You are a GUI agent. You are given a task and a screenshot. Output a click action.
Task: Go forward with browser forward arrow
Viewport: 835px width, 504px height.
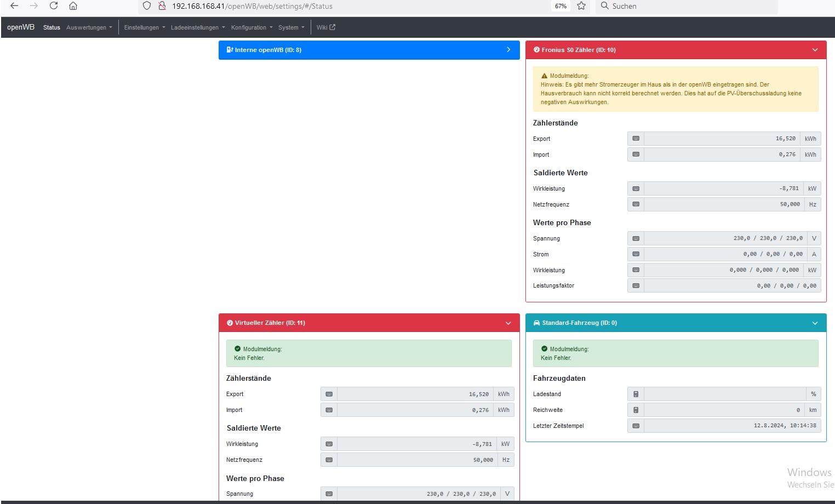coord(34,6)
